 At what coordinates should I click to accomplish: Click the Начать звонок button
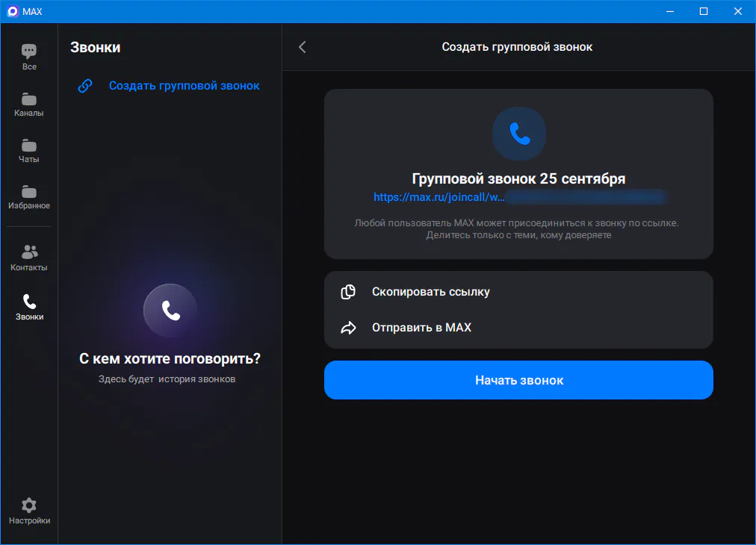(518, 380)
